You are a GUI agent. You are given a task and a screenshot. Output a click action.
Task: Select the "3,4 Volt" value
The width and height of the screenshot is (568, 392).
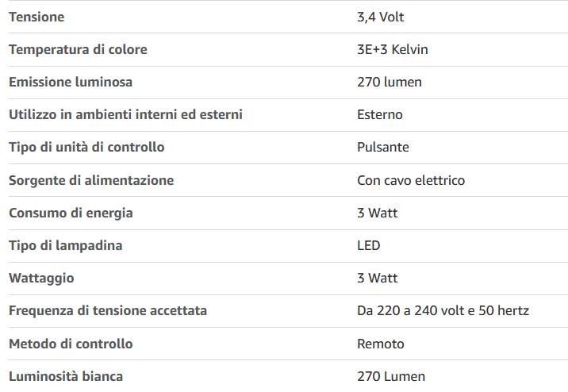(x=381, y=17)
